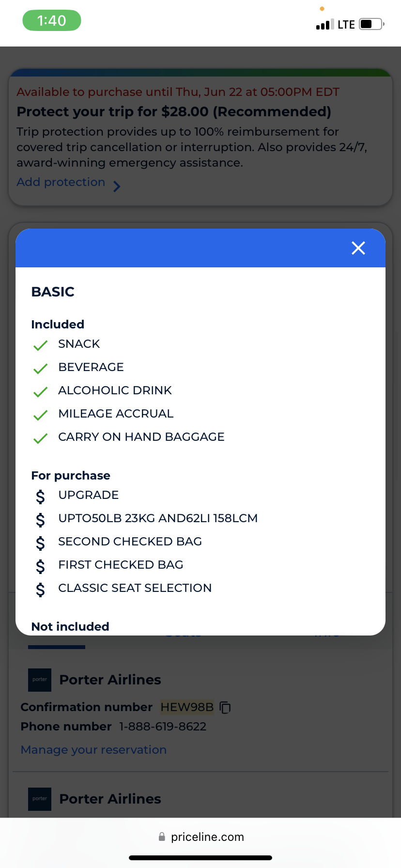Tap the SECOND CHECKED BAG item
The width and height of the screenshot is (401, 868).
tap(130, 542)
